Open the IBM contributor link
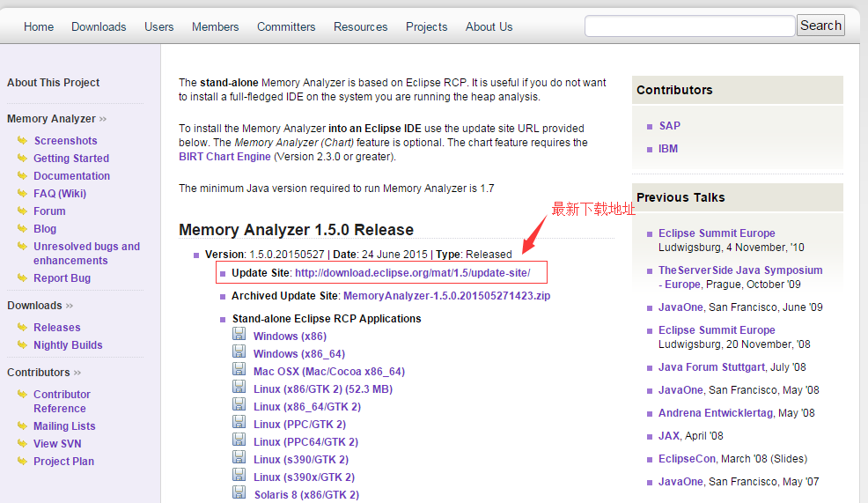This screenshot has width=868, height=503. pyautogui.click(x=667, y=149)
